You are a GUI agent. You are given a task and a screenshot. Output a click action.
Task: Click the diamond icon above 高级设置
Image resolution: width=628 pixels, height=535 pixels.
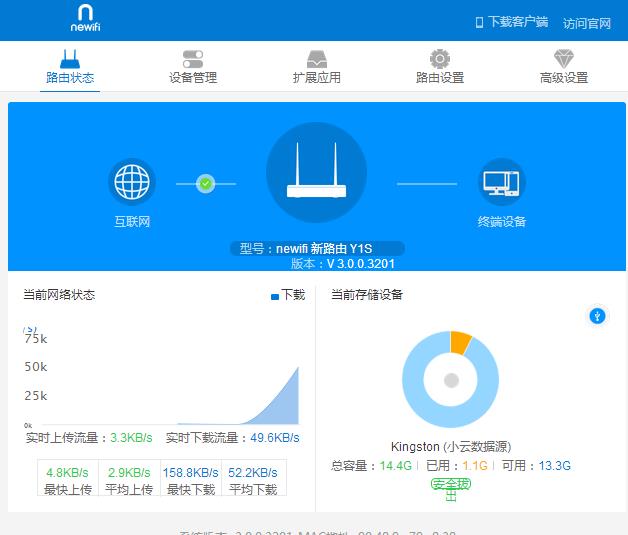(x=564, y=59)
